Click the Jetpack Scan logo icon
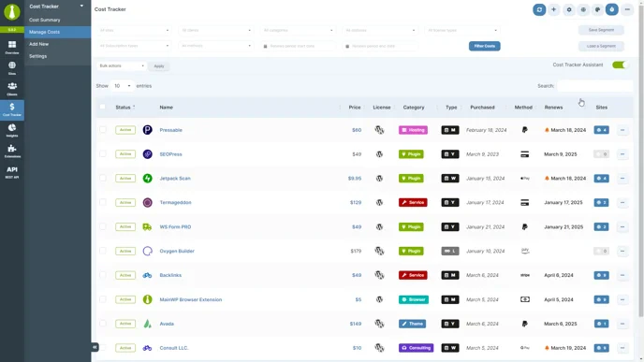The image size is (644, 362). [x=148, y=178]
